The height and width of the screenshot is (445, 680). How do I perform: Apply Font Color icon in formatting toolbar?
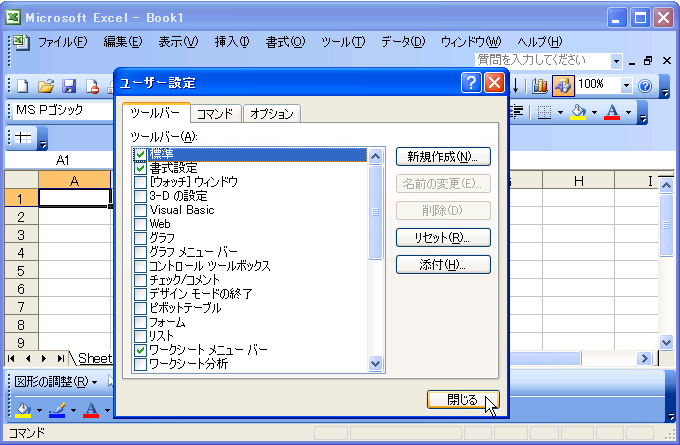(x=612, y=112)
